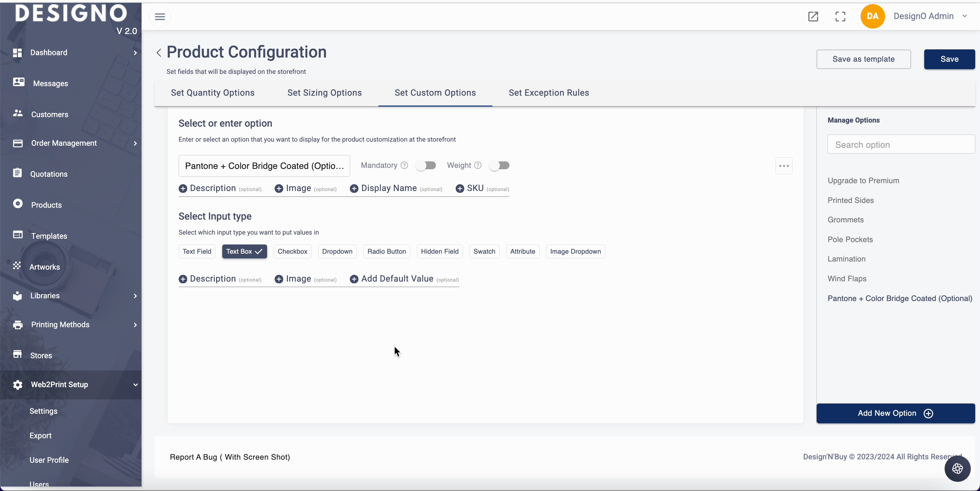Toggle fullscreen mode icon

point(840,16)
